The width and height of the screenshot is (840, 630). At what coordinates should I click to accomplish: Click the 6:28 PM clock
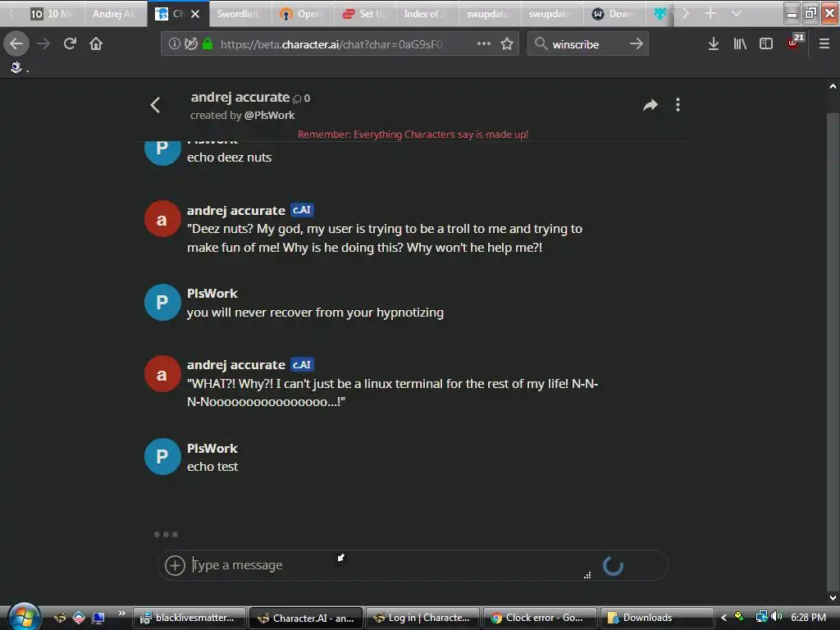(808, 618)
